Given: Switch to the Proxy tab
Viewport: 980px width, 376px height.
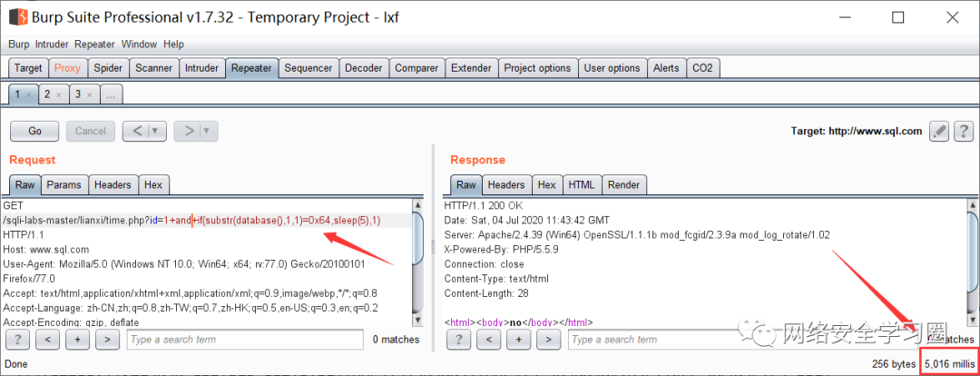Looking at the screenshot, I should pos(67,68).
